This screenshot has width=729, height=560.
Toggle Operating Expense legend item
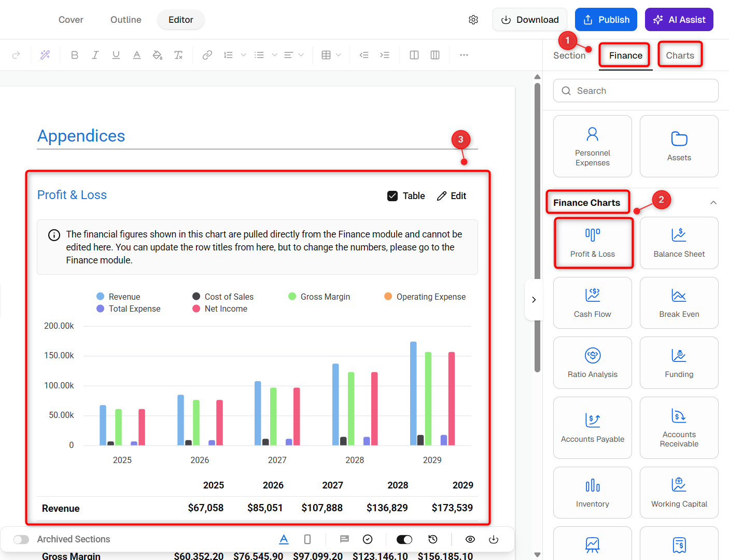point(425,297)
